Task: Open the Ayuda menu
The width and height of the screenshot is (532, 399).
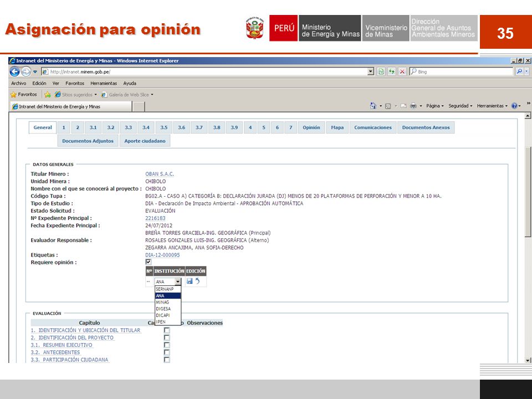Action: [x=130, y=83]
